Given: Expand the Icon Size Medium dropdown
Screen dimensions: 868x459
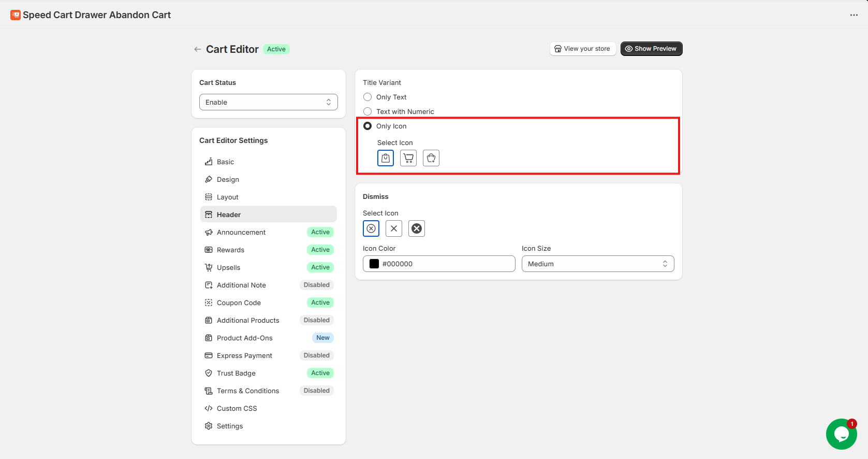Looking at the screenshot, I should [x=597, y=264].
